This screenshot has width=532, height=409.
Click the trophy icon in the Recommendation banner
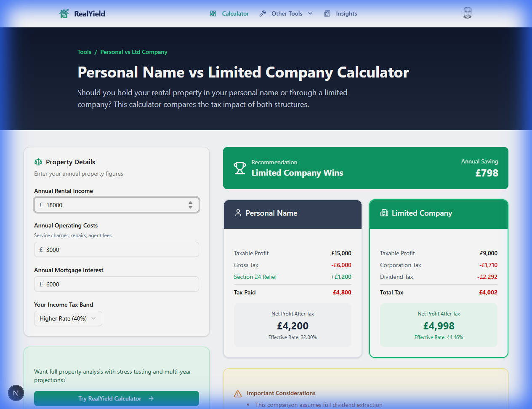pos(240,168)
